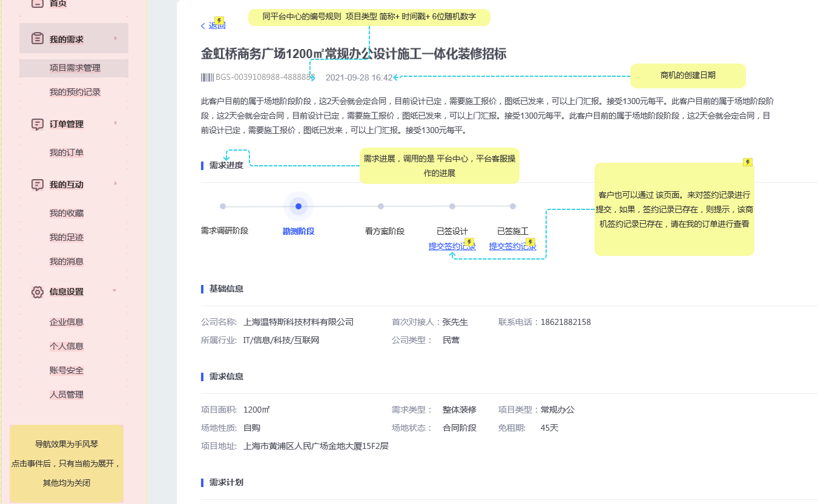Image resolution: width=818 pixels, height=504 pixels.
Task: Click the creation date 2021-09-28 16:42
Action: coord(359,77)
